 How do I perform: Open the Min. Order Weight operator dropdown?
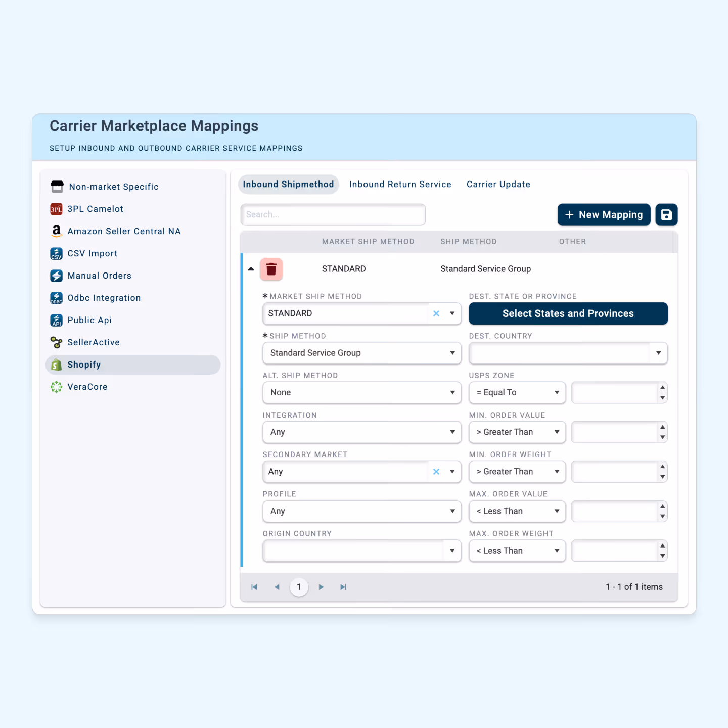coord(517,472)
